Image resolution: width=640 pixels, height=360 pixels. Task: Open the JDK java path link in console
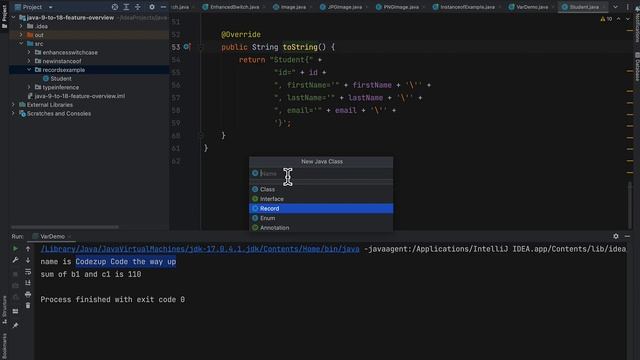[x=200, y=249]
